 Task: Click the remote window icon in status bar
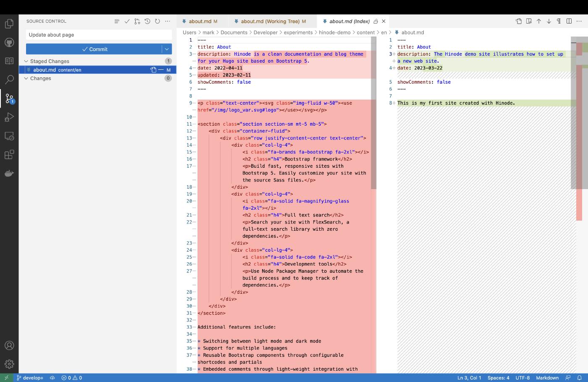6,378
